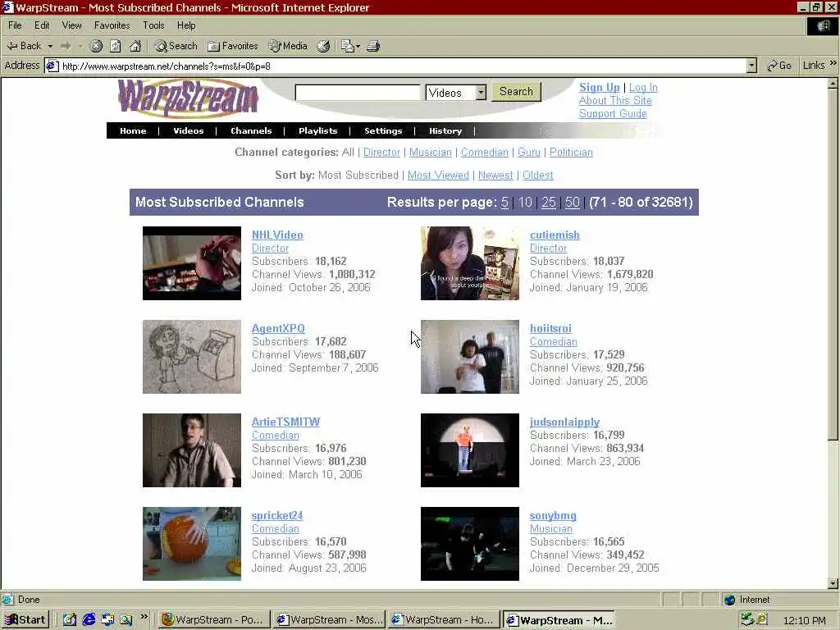Click the Internet Explorer quick launch icon
The width and height of the screenshot is (840, 630).
tap(89, 619)
